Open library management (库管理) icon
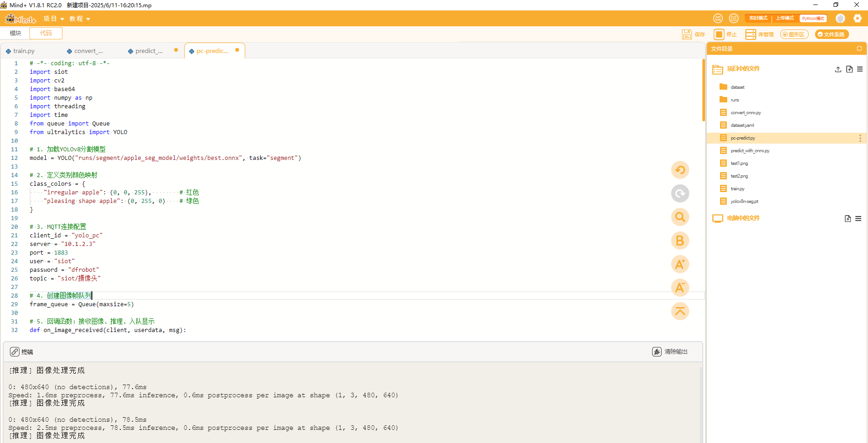 [x=750, y=34]
